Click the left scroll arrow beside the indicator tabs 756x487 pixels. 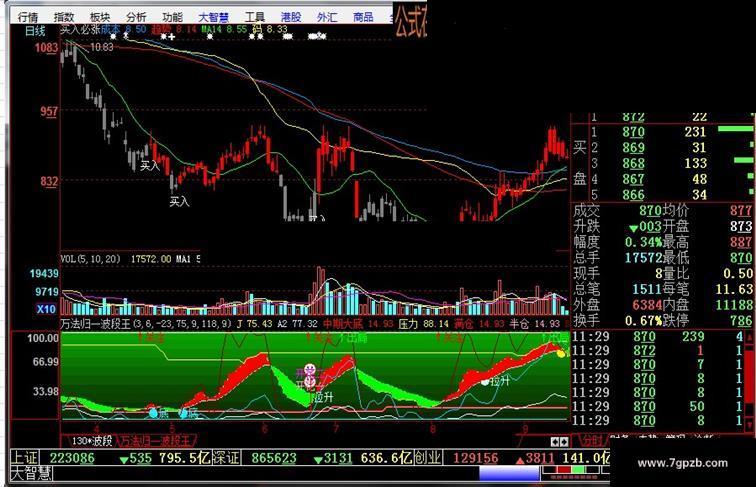555,441
